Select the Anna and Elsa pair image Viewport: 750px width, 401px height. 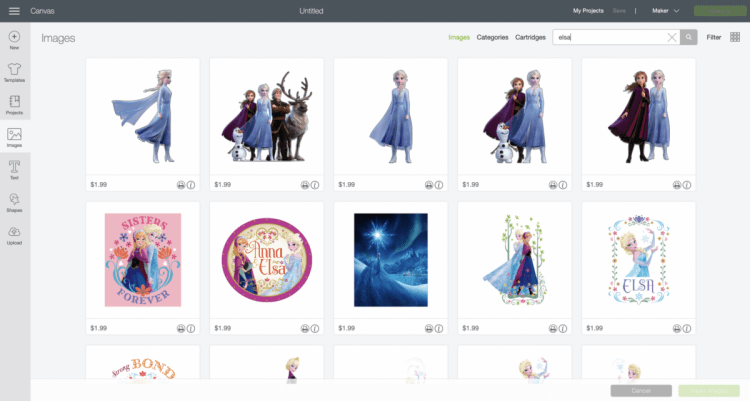(x=639, y=116)
